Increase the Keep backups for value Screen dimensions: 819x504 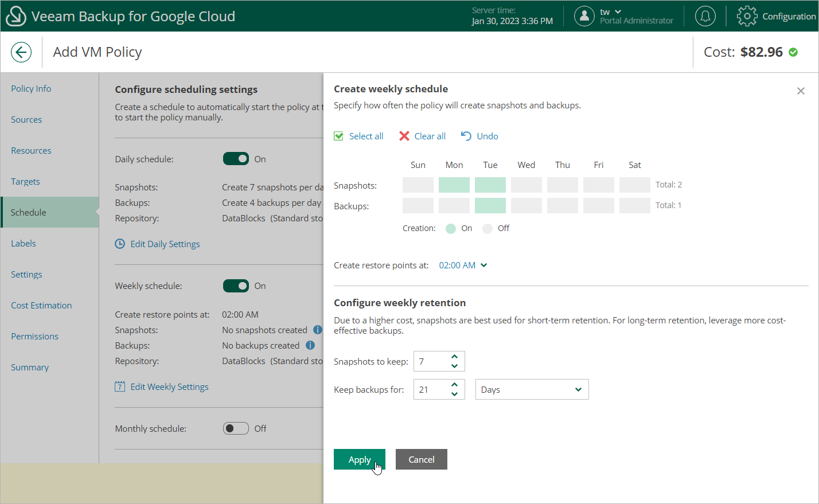454,385
